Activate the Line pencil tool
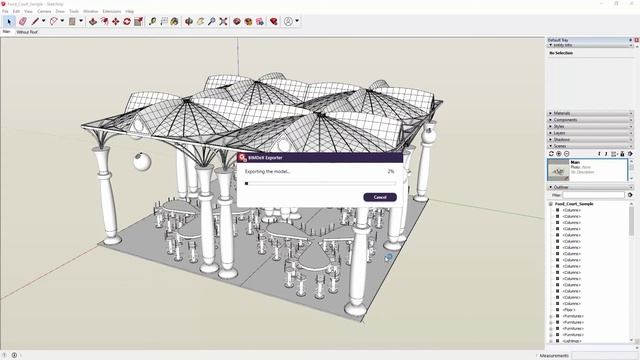Screen dimensions: 640x360 pos(35,22)
